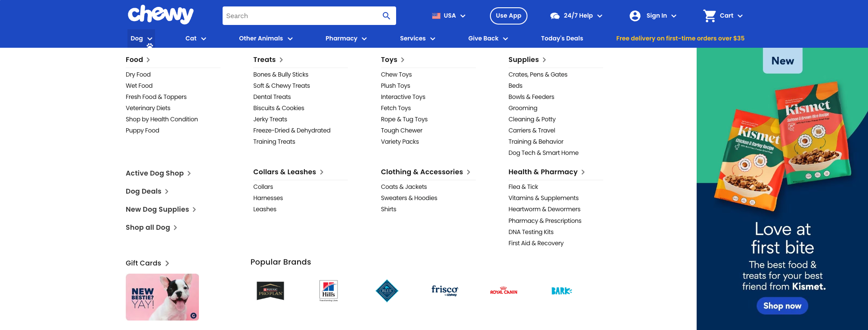Open the Other Animals menu dropdown

[x=266, y=38]
